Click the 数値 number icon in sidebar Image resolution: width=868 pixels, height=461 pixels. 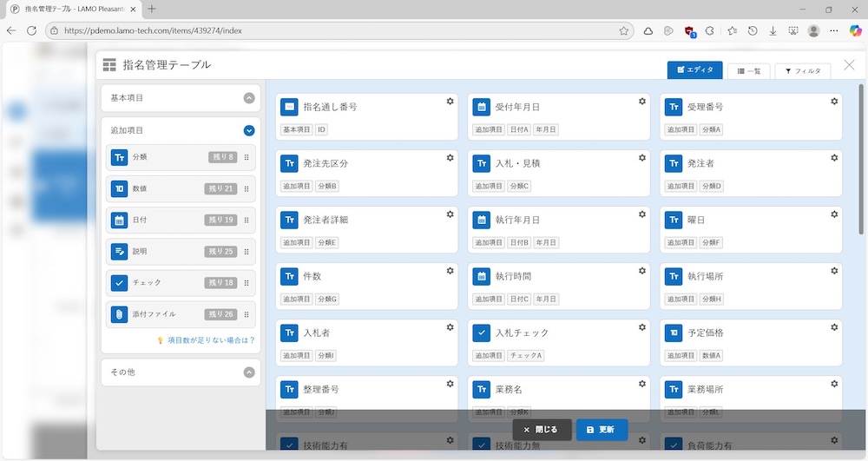(x=120, y=189)
